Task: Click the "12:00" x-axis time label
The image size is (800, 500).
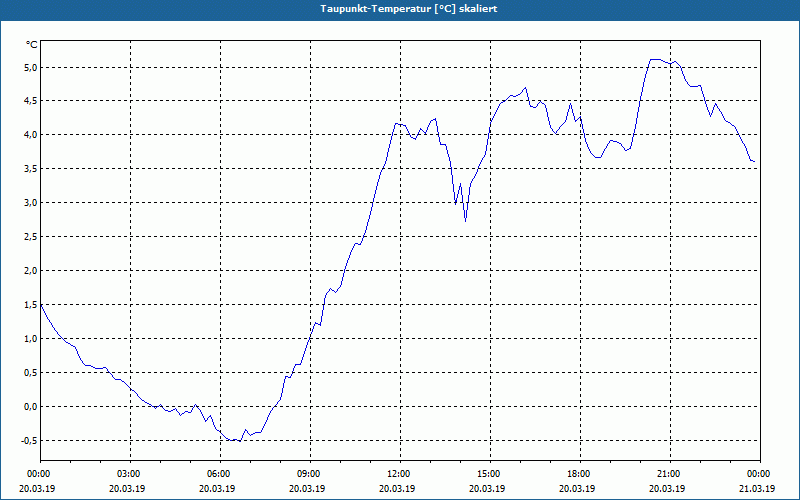Action: (397, 474)
